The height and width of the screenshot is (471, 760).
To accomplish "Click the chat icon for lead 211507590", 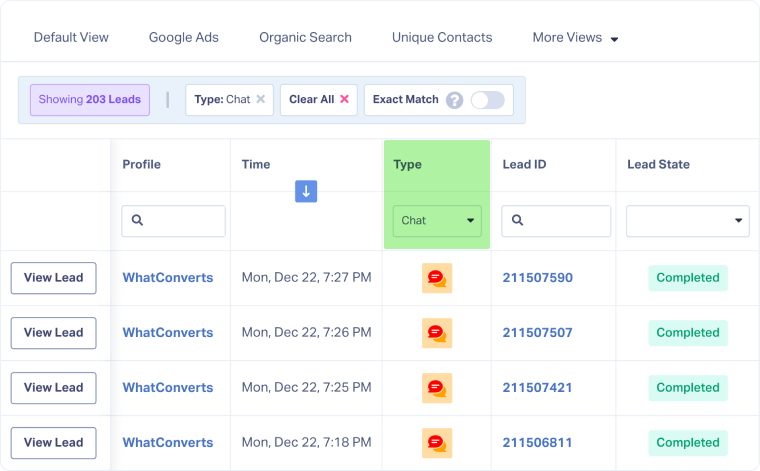I will (x=437, y=278).
